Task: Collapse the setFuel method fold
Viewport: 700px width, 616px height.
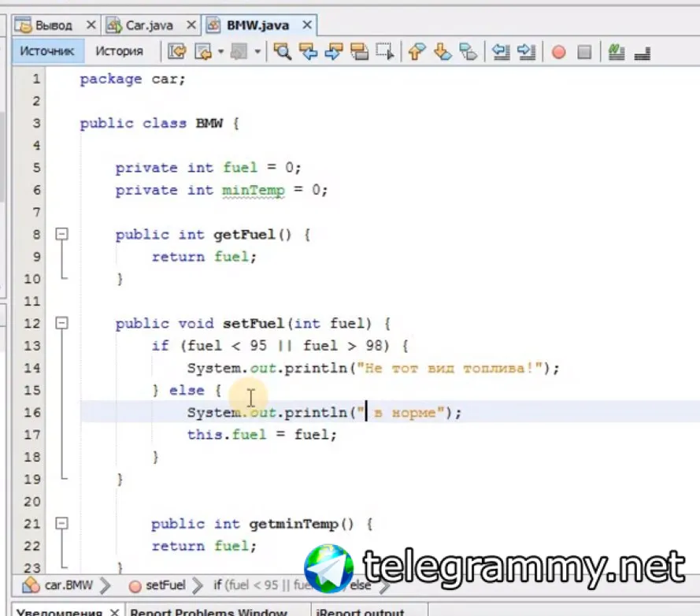Action: click(x=62, y=322)
